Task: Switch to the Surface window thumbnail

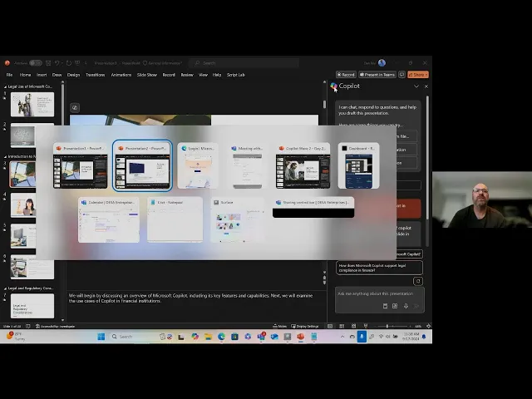Action: (237, 219)
